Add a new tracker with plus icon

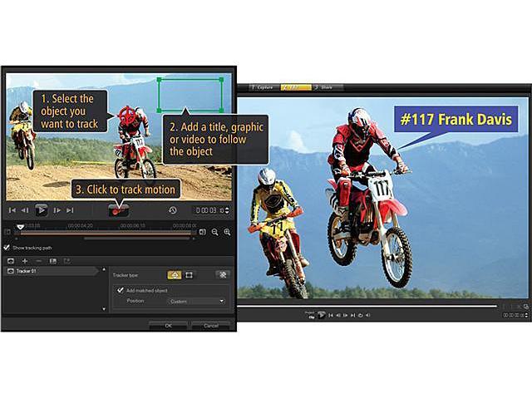pyautogui.click(x=25, y=260)
